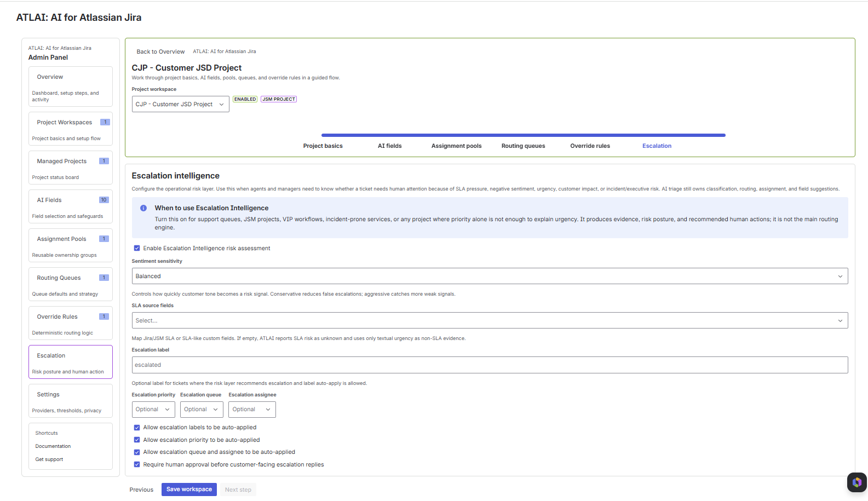
Task: Open the SLA source fields select
Action: 490,320
